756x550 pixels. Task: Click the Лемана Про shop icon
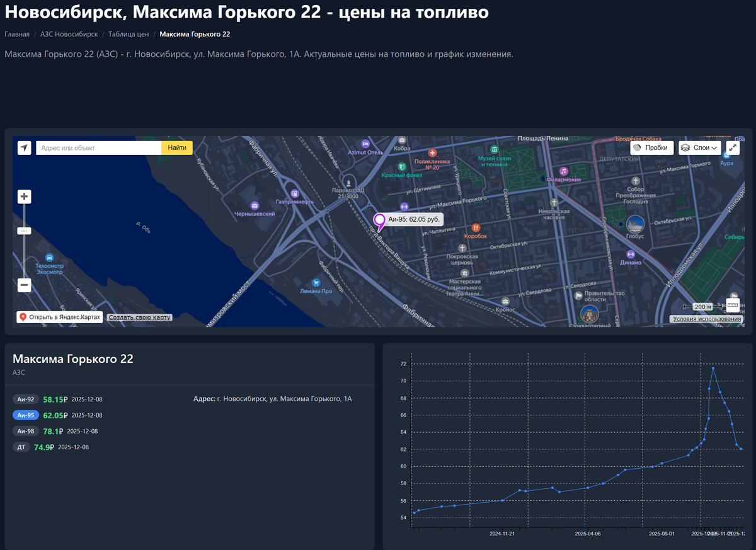click(316, 283)
